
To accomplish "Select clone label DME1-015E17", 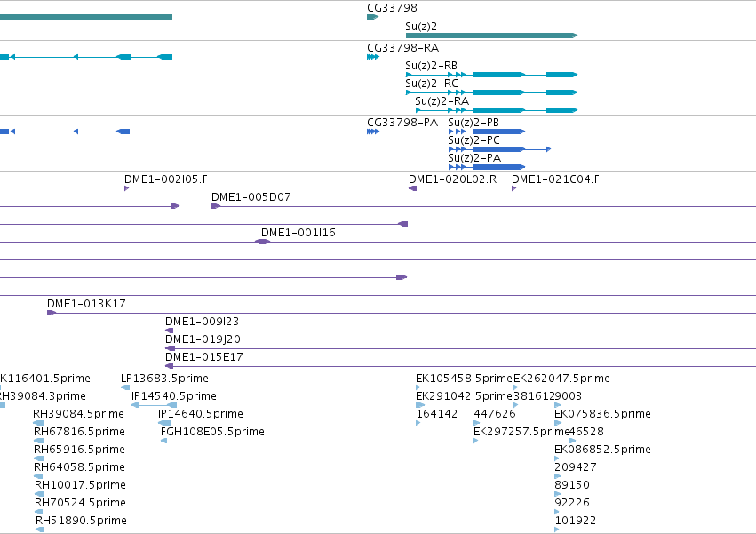I will 204,357.
